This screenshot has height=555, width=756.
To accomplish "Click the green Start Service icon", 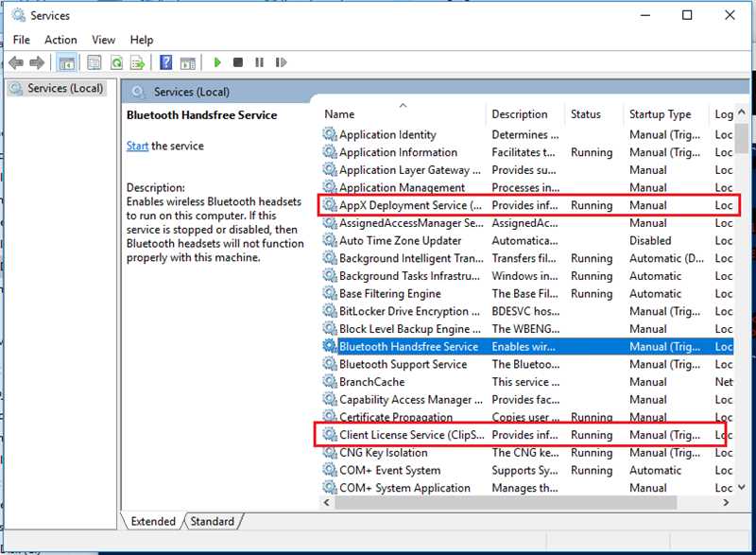I will [x=217, y=62].
